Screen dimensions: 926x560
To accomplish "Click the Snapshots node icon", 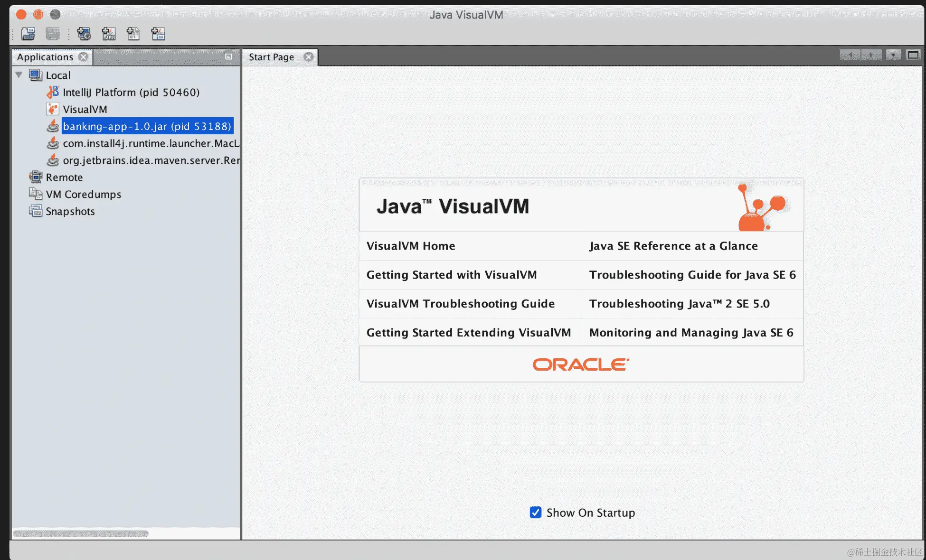I will pyautogui.click(x=36, y=211).
